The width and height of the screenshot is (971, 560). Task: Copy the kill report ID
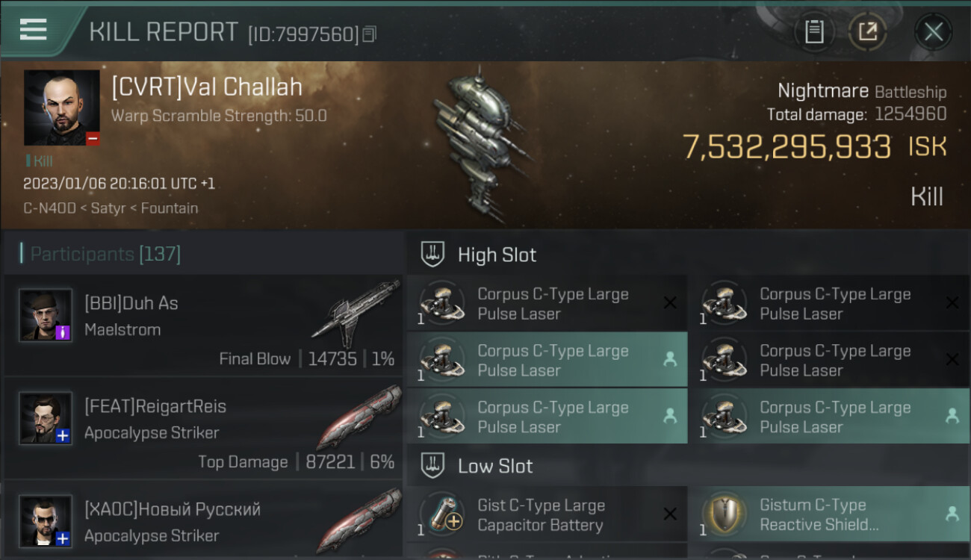click(x=370, y=34)
